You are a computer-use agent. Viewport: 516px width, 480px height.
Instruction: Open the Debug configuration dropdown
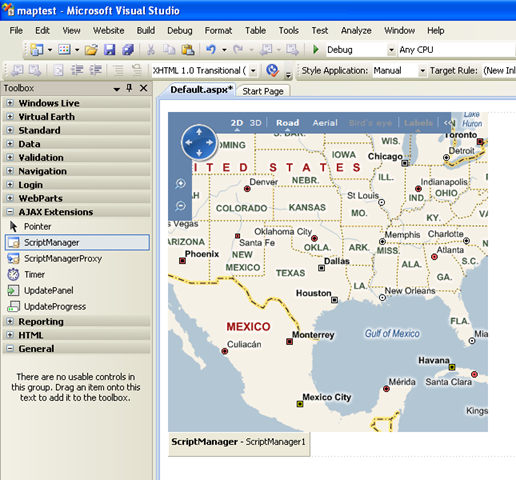(391, 50)
